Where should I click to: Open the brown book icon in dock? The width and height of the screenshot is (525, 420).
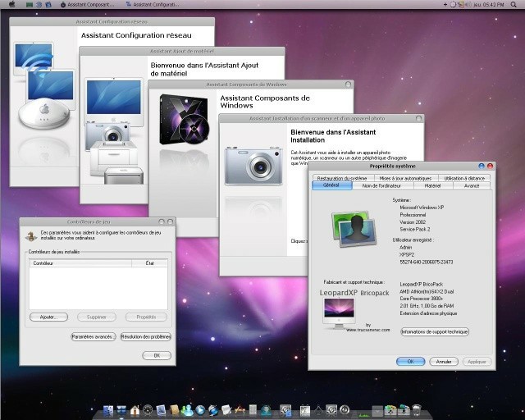click(175, 410)
